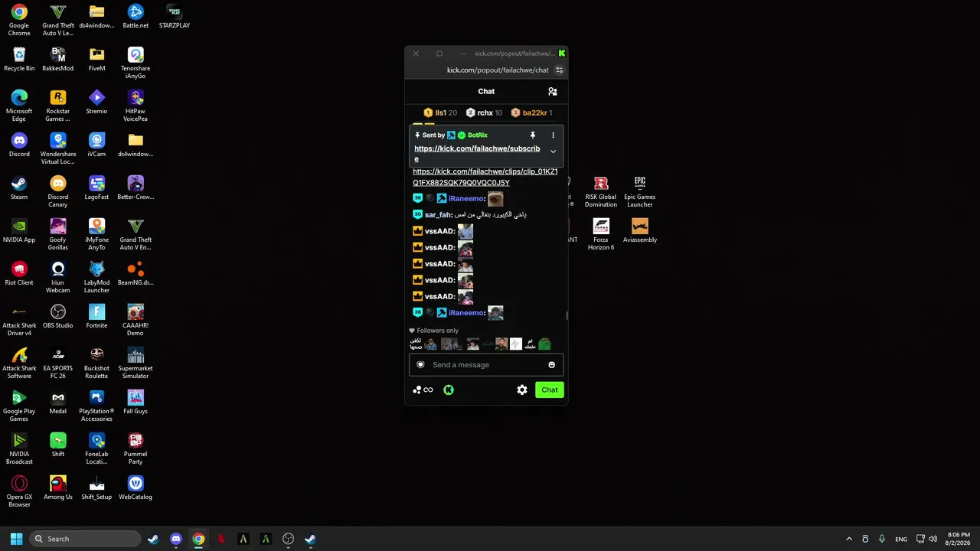Click second-rank gifter rchx on leaderboard
This screenshot has width=980, height=551.
[485, 113]
